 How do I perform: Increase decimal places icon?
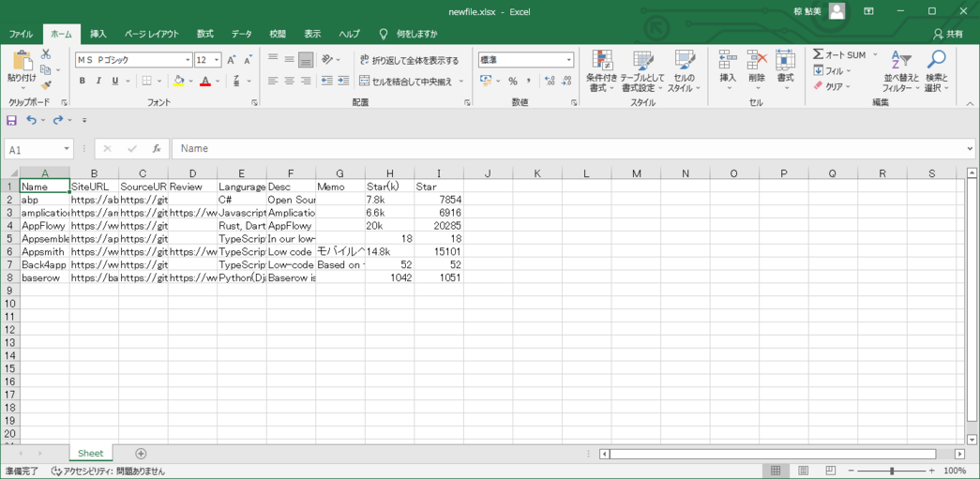(550, 81)
